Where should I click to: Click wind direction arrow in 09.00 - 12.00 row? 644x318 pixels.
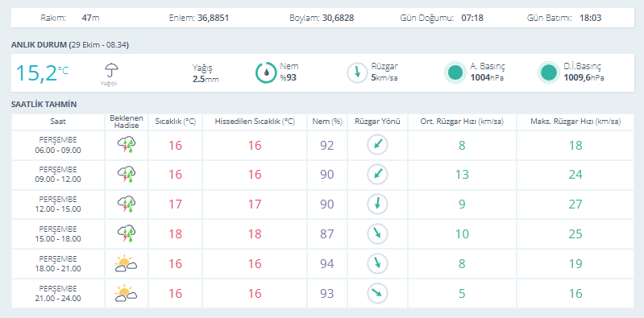[x=377, y=175]
